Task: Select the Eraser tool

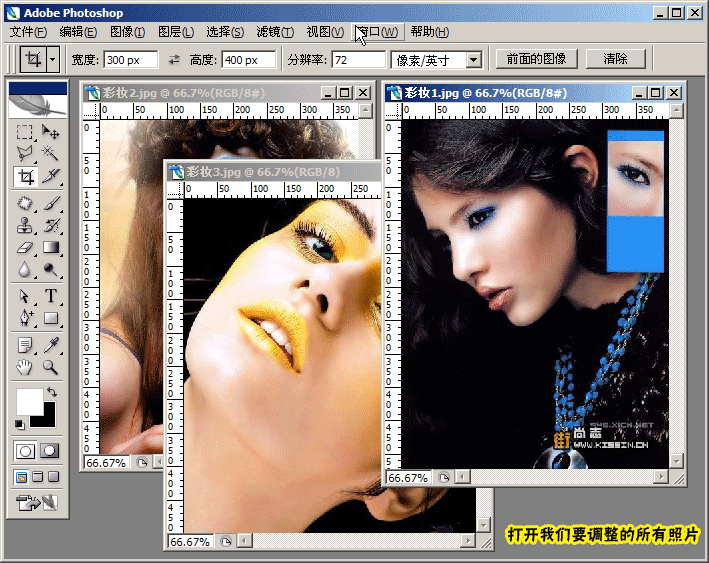Action: (25, 247)
